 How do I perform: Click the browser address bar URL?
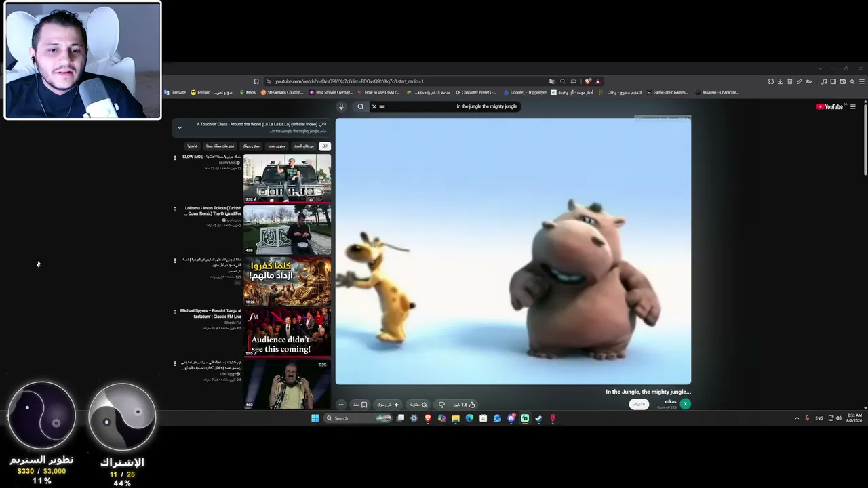point(349,81)
